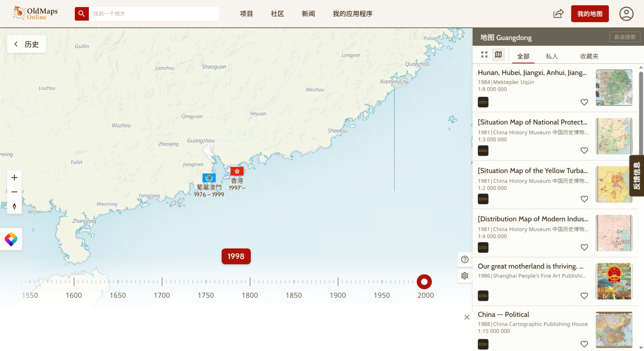644x351 pixels.
Task: Select the search magnifier icon
Action: 81,14
